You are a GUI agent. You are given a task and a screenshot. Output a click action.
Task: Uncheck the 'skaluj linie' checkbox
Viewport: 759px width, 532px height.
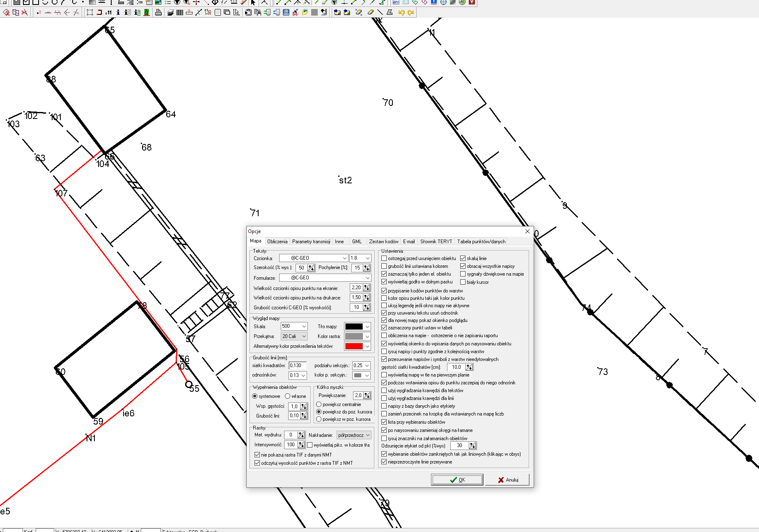(463, 258)
